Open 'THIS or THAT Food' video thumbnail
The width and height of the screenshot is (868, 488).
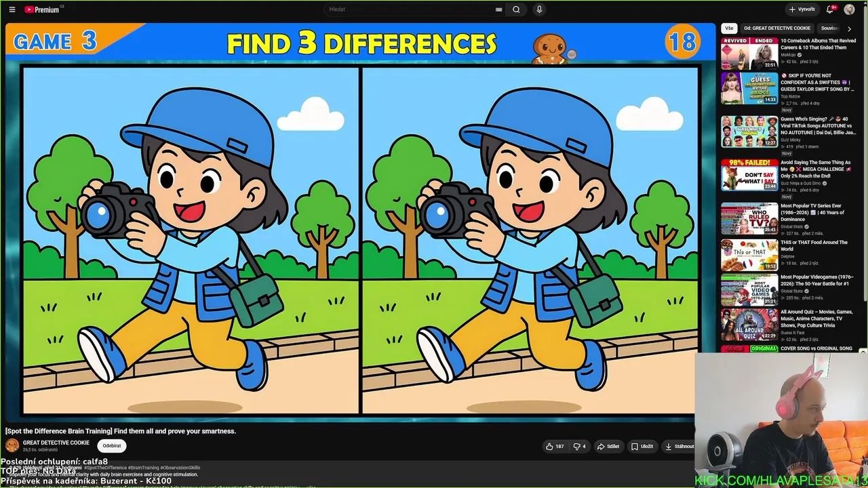(x=749, y=255)
